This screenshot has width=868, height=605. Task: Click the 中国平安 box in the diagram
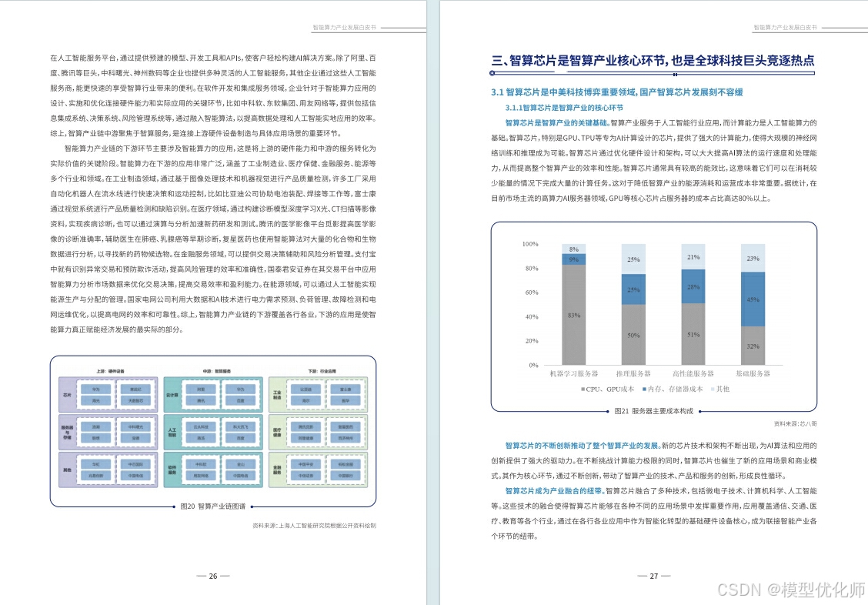pyautogui.click(x=306, y=464)
